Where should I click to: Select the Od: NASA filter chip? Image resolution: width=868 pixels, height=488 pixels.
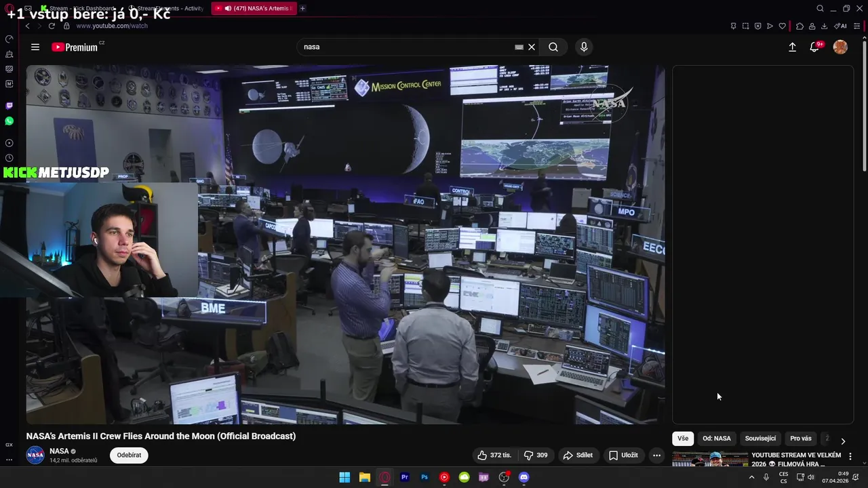pos(716,439)
